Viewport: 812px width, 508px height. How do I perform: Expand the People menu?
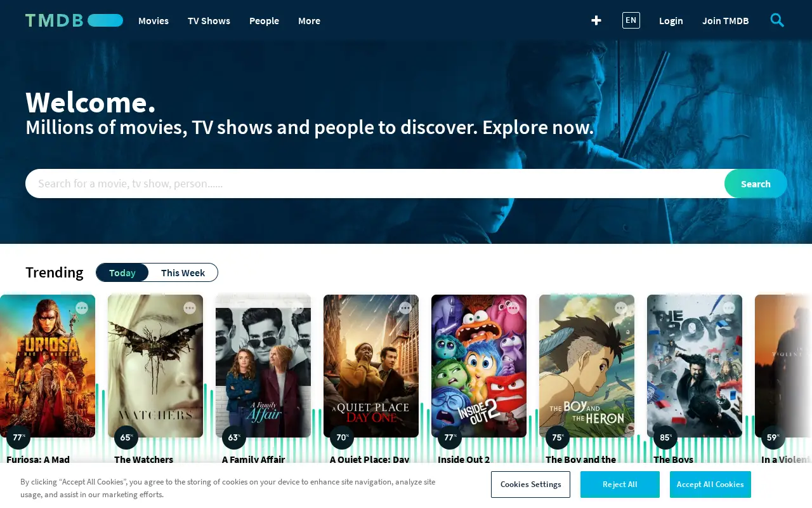click(264, 20)
